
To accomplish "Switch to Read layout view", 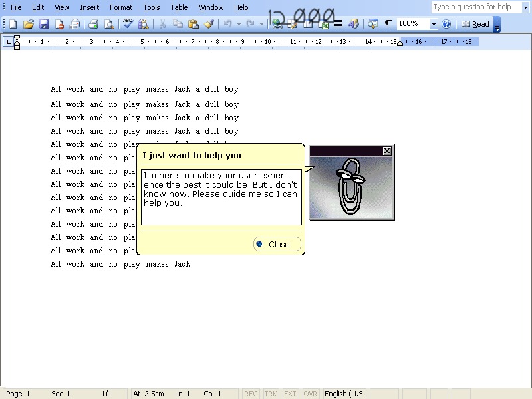I will coord(475,24).
